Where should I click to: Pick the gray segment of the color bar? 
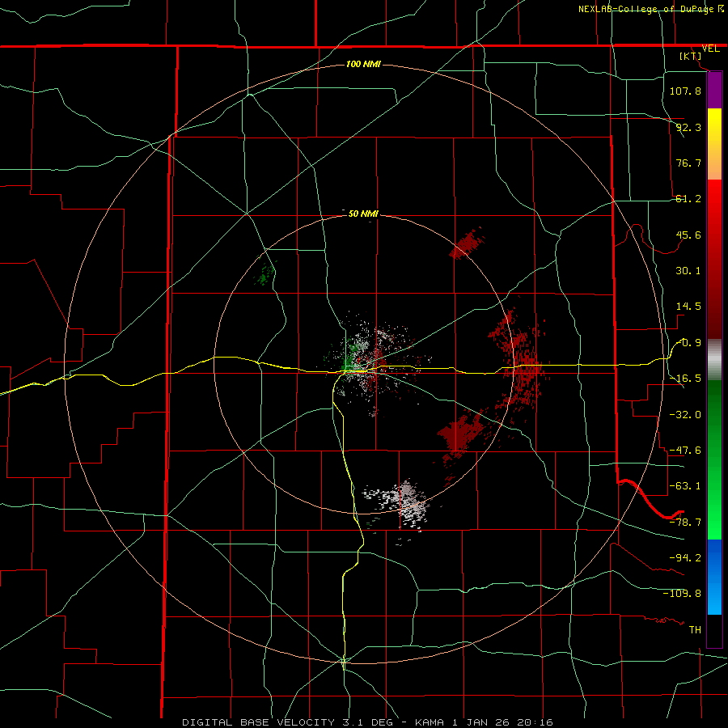pyautogui.click(x=714, y=360)
